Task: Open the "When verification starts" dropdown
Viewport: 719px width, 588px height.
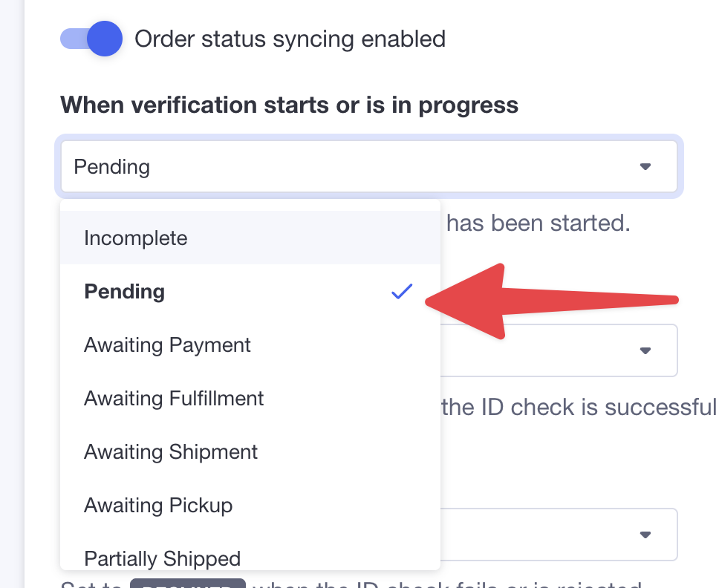Action: 369,166
